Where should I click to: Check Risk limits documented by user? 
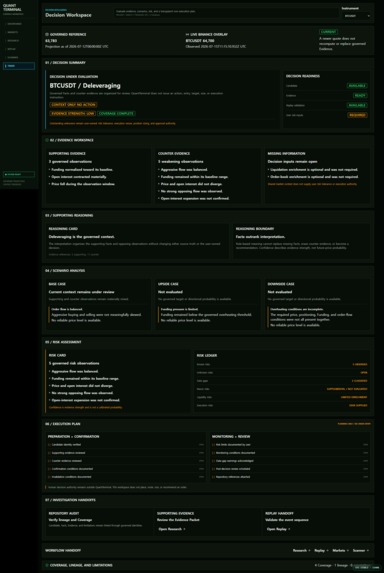tap(214, 445)
